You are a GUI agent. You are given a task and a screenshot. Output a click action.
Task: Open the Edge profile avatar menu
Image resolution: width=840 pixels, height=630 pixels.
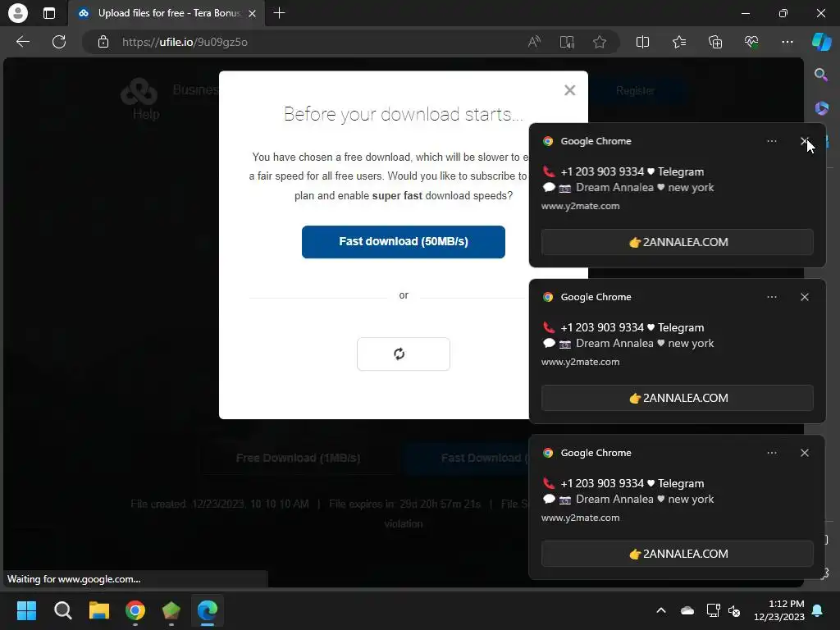pos(18,13)
